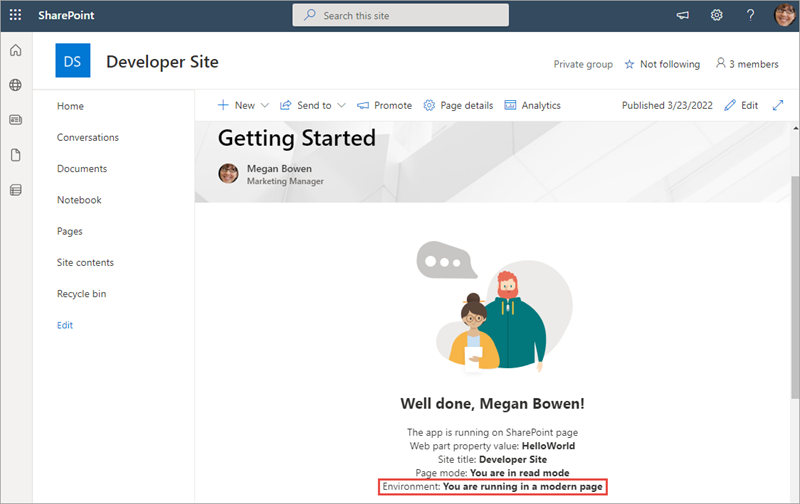This screenshot has height=504, width=800.
Task: Click the star icon to follow site
Action: tap(630, 64)
